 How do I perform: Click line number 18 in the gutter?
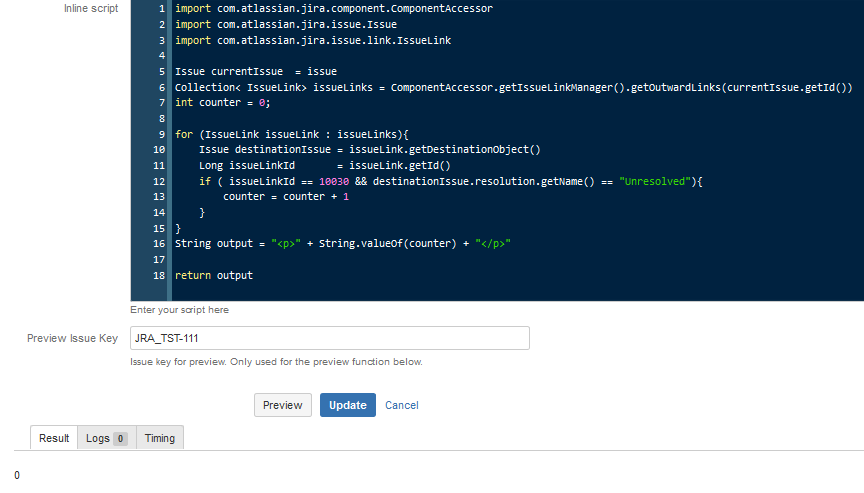159,275
